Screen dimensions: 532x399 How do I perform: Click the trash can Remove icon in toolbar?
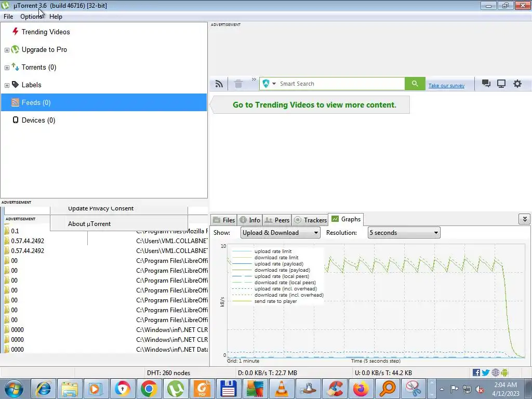click(x=238, y=84)
